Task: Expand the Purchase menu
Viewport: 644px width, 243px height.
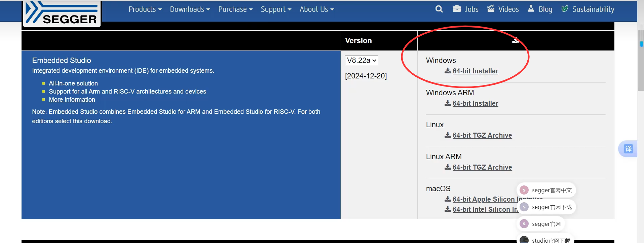Action: click(x=235, y=9)
